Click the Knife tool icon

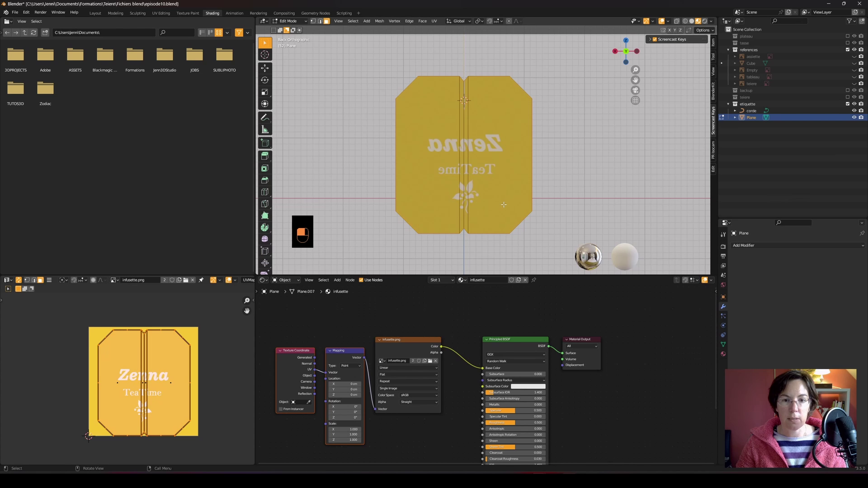point(265,204)
